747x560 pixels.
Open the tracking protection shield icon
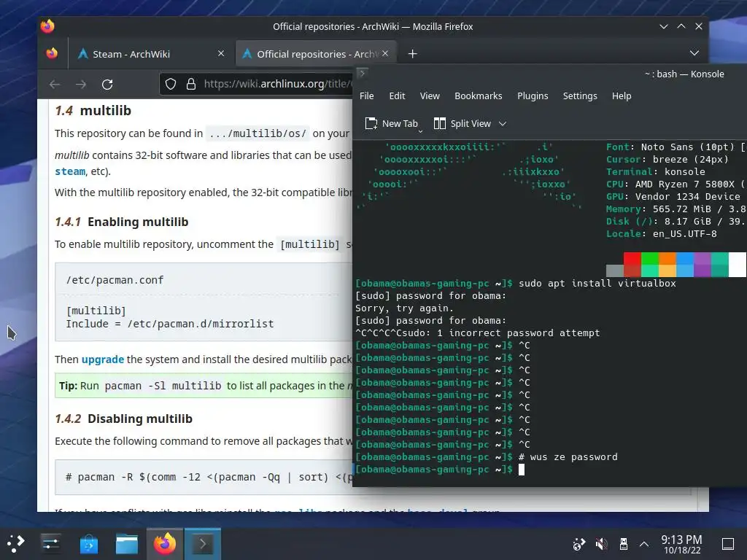click(x=171, y=85)
